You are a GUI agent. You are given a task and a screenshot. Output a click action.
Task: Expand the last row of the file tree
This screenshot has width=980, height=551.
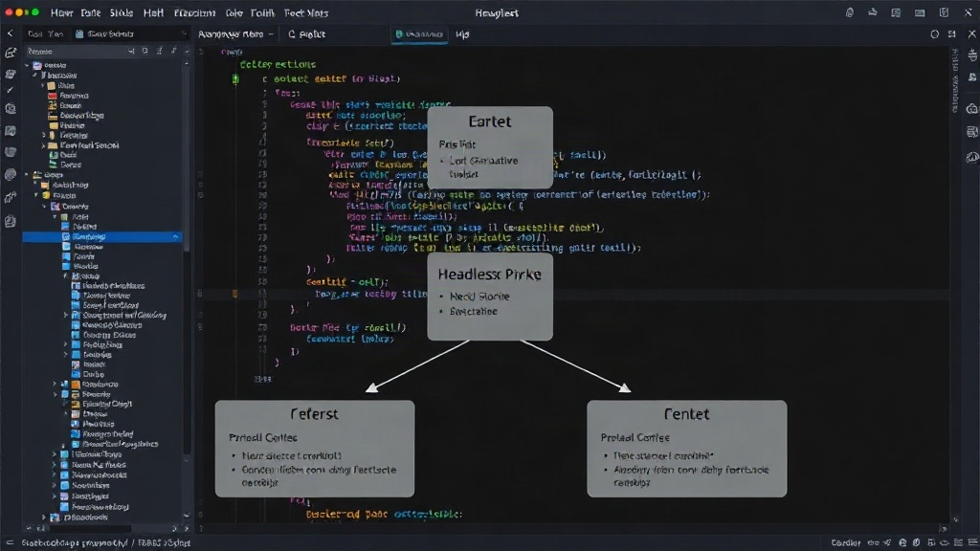[x=44, y=518]
